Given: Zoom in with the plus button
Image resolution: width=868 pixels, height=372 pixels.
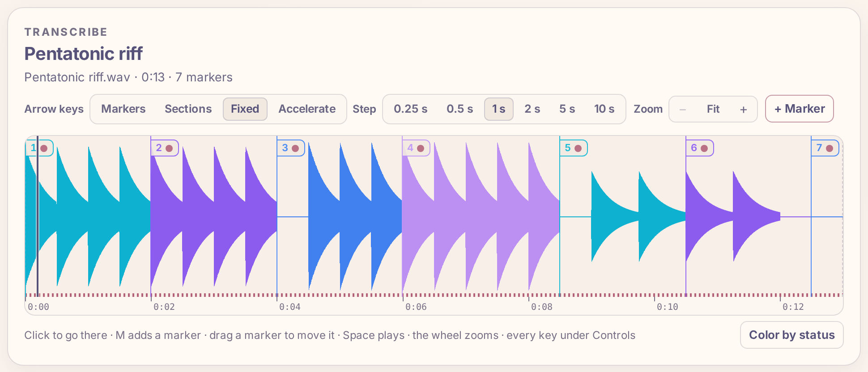Looking at the screenshot, I should pos(743,110).
